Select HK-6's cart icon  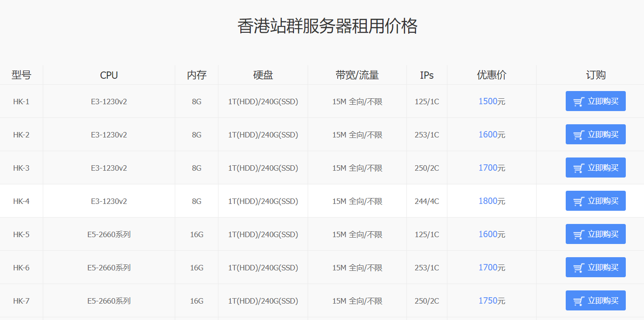[578, 267]
